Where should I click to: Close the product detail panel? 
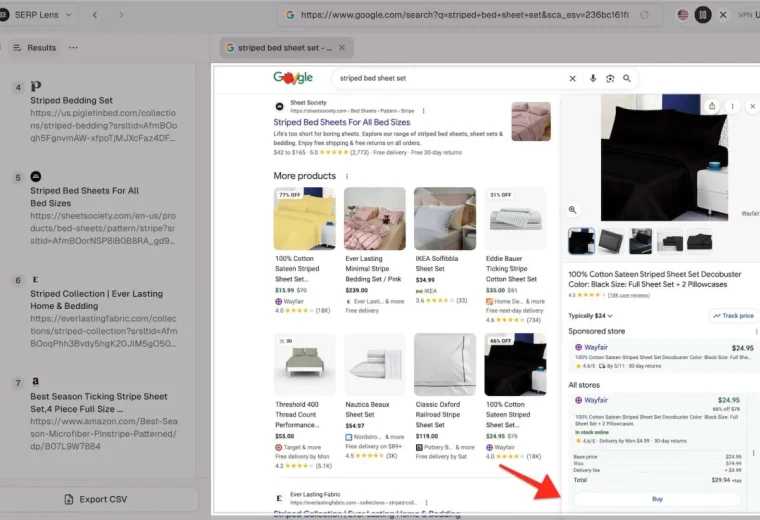pos(752,106)
